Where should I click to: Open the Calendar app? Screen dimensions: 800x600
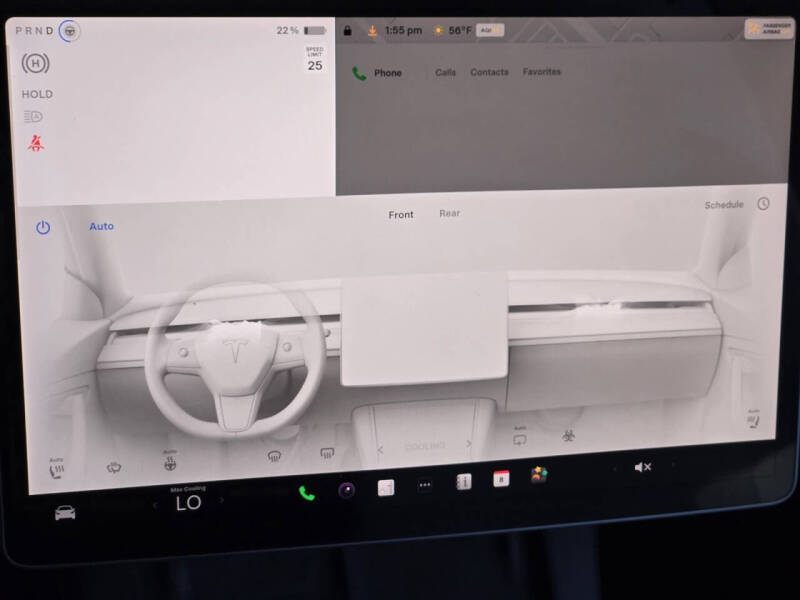pyautogui.click(x=502, y=479)
